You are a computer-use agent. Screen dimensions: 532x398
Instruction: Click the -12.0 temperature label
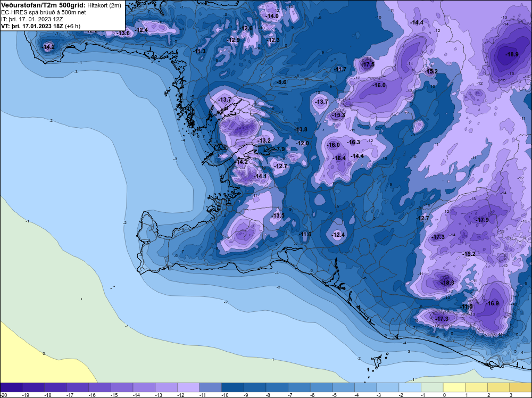302,143
